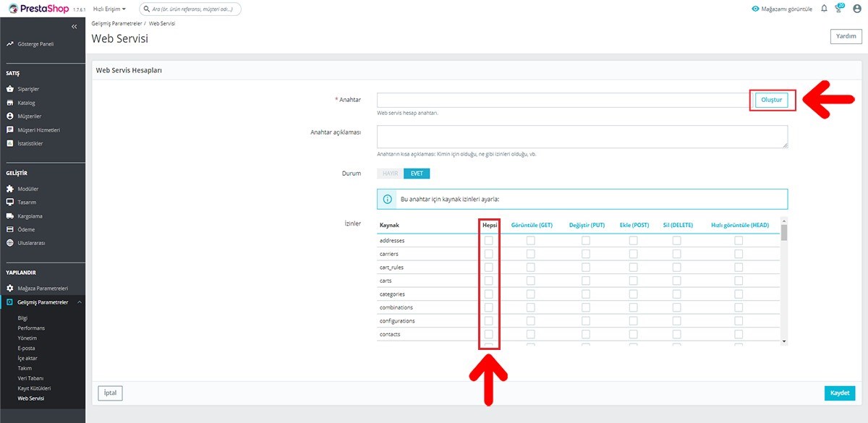
Task: Set Durum toggle to HAYIR
Action: [390, 174]
